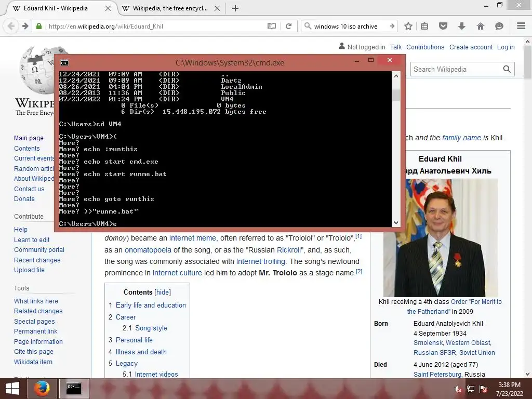Viewport: 532px width, 399px height.
Task: Click the muted volume tray icon
Action: pyautogui.click(x=458, y=389)
